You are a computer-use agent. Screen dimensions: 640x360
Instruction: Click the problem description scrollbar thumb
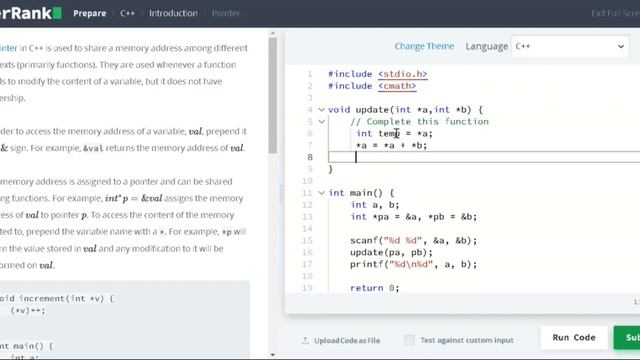tap(273, 96)
